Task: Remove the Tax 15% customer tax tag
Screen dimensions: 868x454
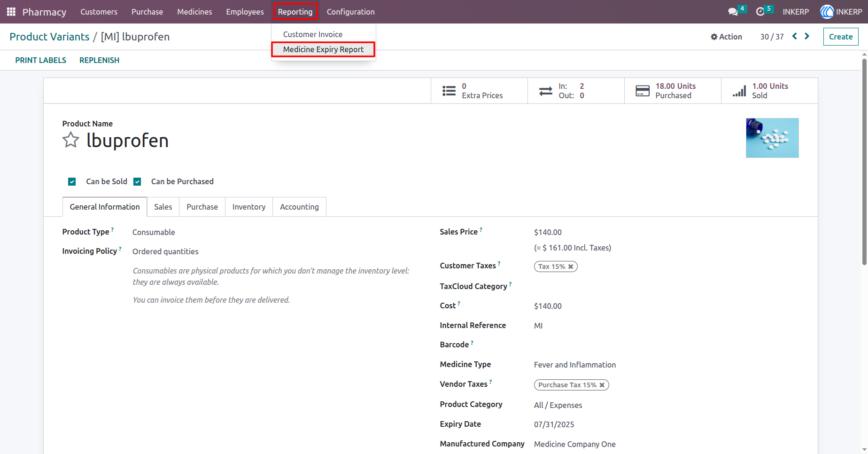Action: (x=571, y=266)
